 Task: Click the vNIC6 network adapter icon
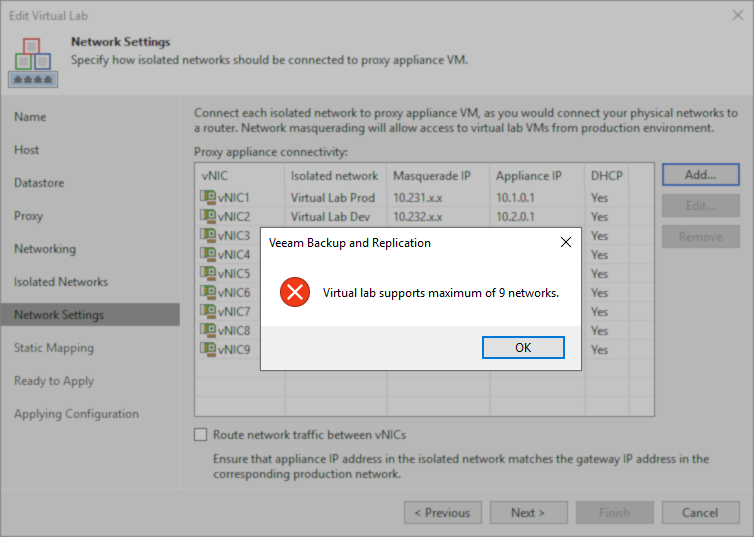click(x=208, y=292)
